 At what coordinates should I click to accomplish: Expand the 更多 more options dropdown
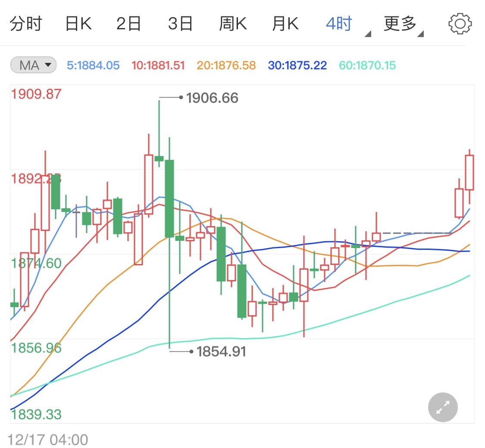click(403, 25)
